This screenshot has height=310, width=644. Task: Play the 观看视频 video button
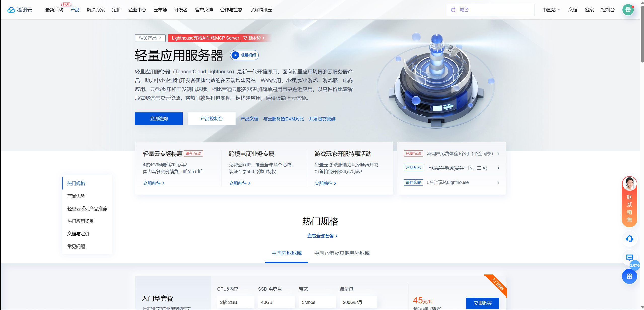[244, 55]
